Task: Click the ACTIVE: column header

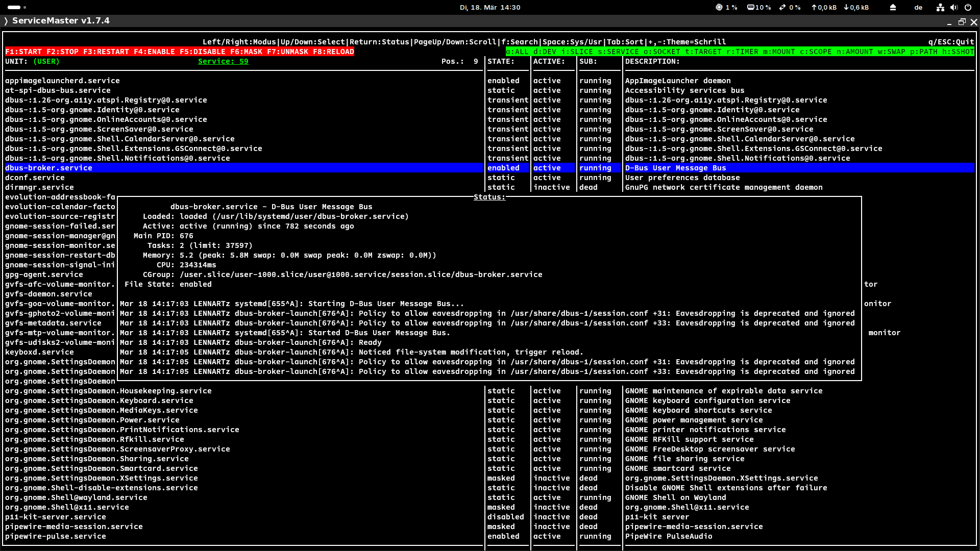Action: pos(549,61)
